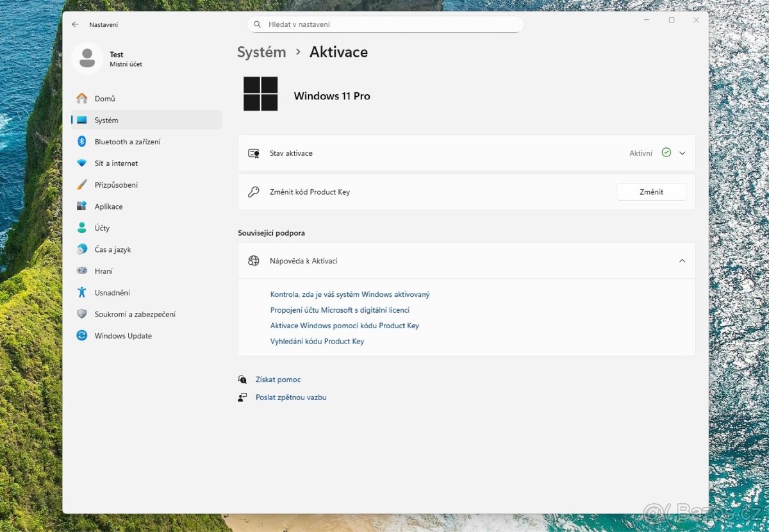Collapse the Nápověda k Aktivaci section
Screen dimensions: 769x532
[682, 261]
